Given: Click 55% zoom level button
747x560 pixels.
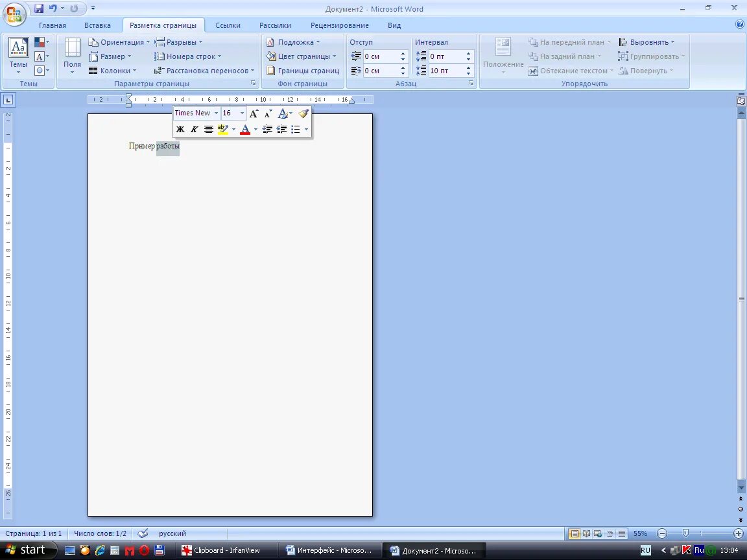Looking at the screenshot, I should point(640,534).
